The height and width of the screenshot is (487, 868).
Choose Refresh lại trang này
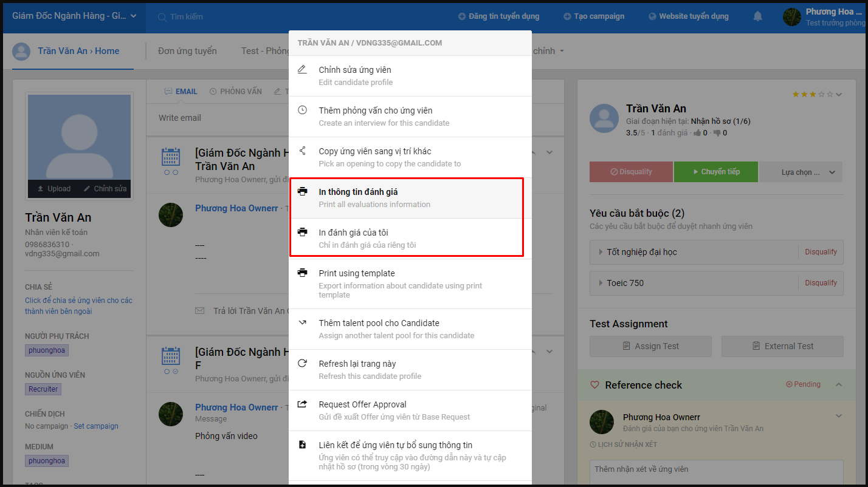(410, 370)
